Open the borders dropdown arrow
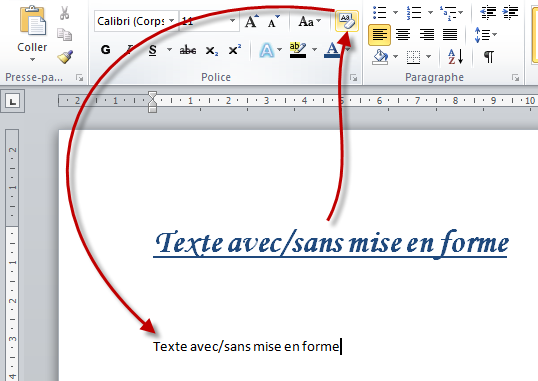Image resolution: width=538 pixels, height=381 pixels. (428, 57)
